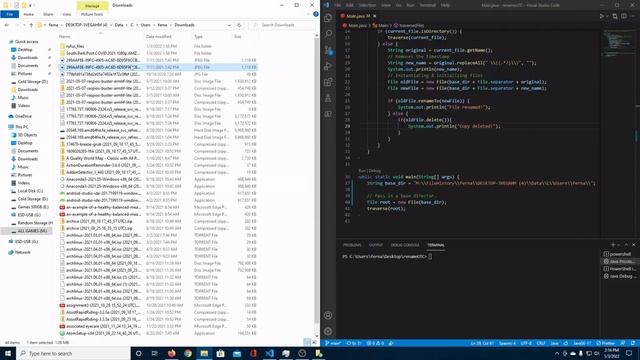Screen dimensions: 640x360
Task: Show hidden system tray icons chevron
Action: coord(557,353)
